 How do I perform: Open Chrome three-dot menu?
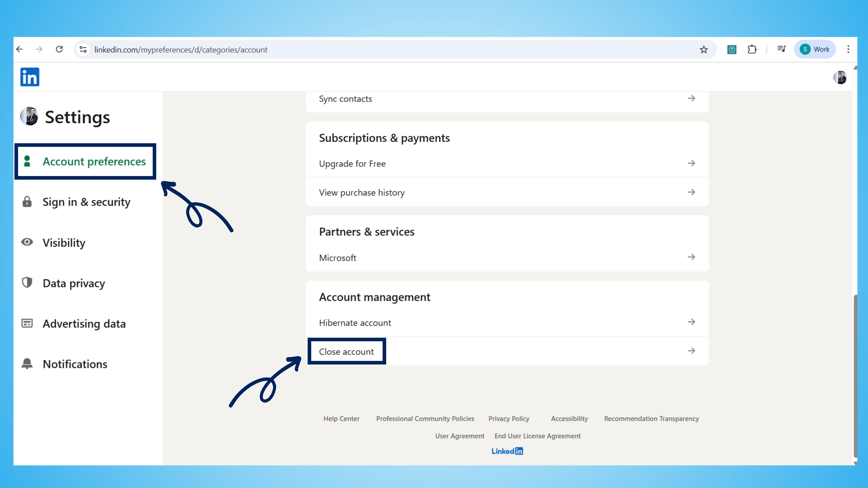pyautogui.click(x=848, y=49)
